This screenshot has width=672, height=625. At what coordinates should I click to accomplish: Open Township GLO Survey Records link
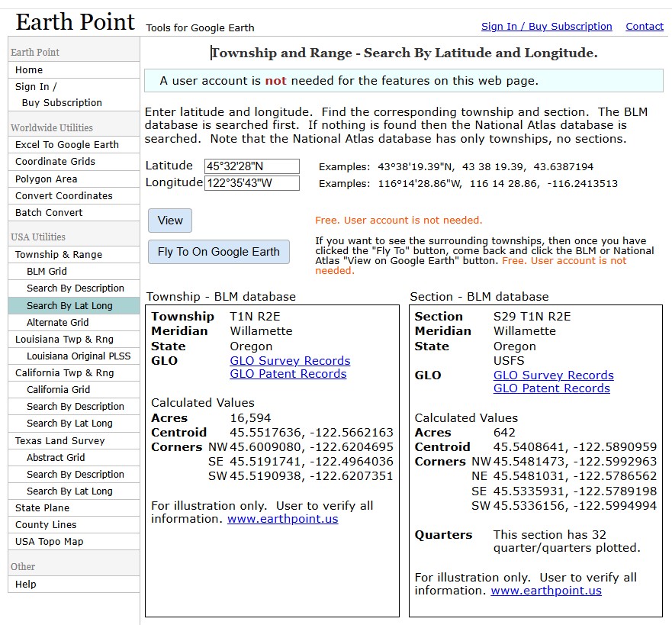point(290,361)
